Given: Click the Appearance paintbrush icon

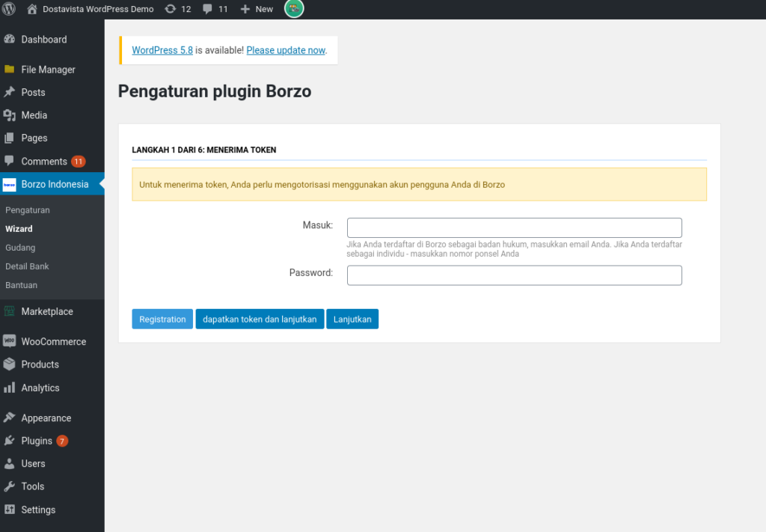Looking at the screenshot, I should (x=9, y=418).
